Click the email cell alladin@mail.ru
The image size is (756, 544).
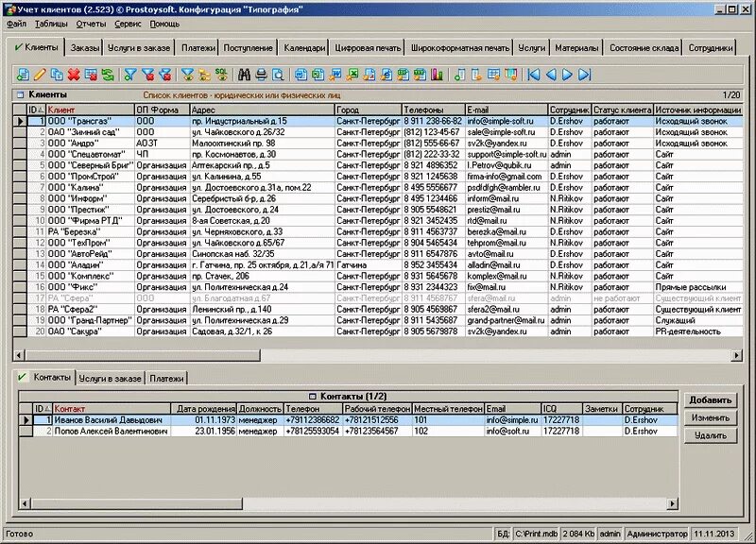click(506, 265)
